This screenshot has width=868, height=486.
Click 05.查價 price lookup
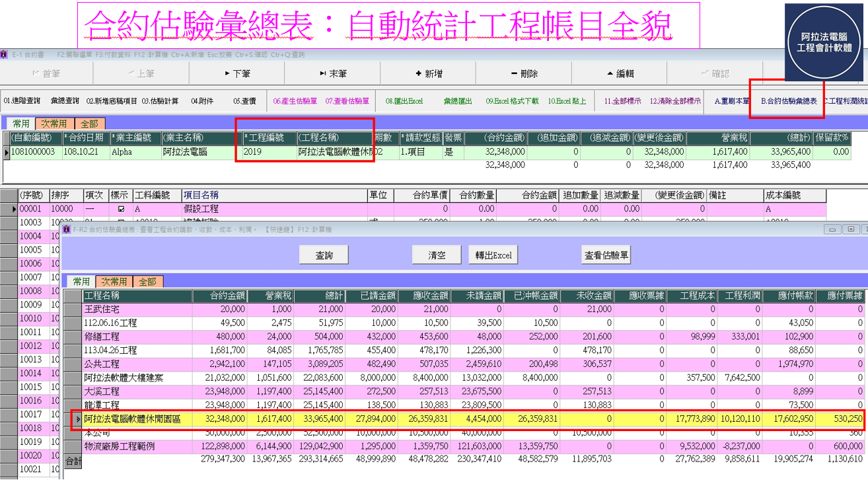(x=244, y=101)
